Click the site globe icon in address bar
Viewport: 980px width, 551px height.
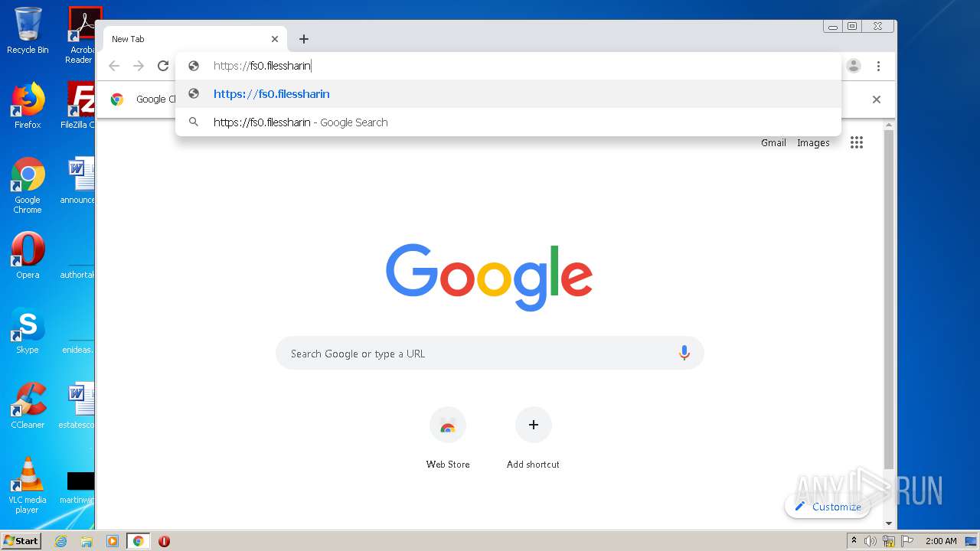[194, 66]
